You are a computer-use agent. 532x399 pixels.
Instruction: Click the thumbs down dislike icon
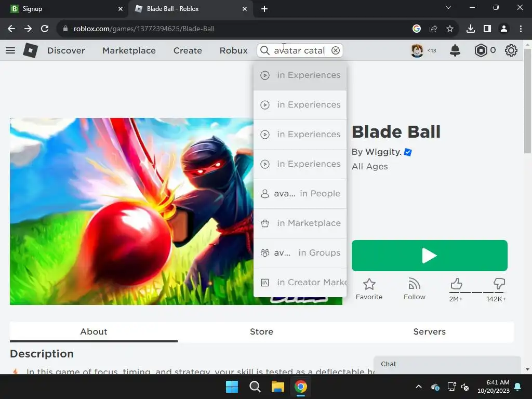tap(499, 284)
